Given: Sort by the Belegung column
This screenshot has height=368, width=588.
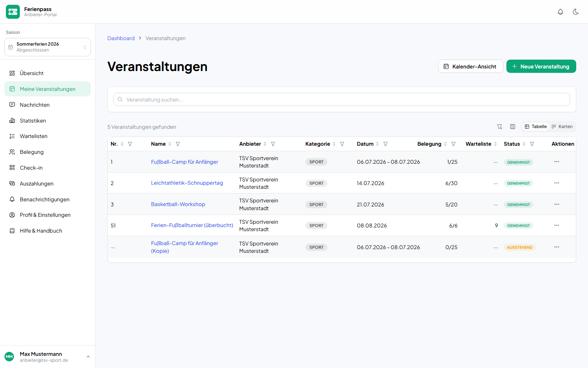Looking at the screenshot, I should [x=445, y=144].
